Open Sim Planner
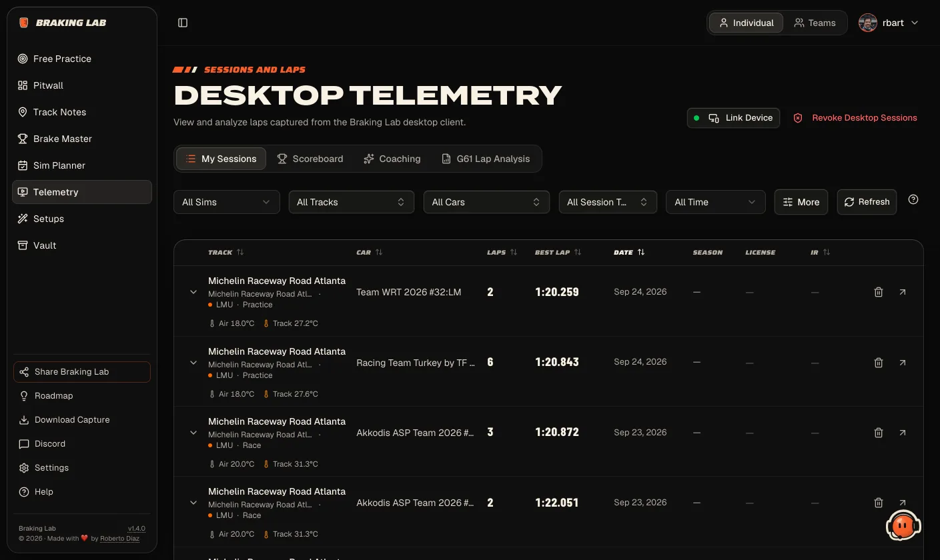 click(x=82, y=165)
